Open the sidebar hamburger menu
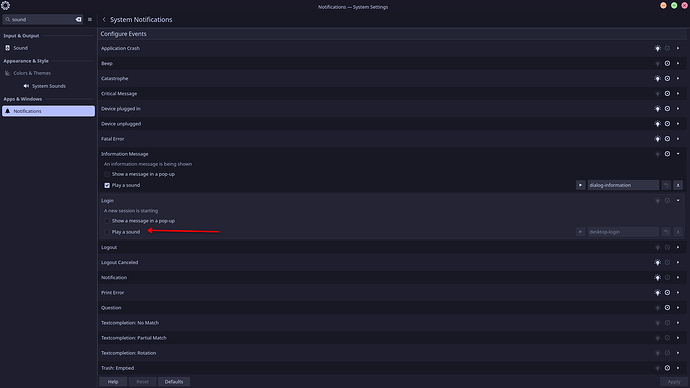This screenshot has width=690, height=388. point(90,19)
